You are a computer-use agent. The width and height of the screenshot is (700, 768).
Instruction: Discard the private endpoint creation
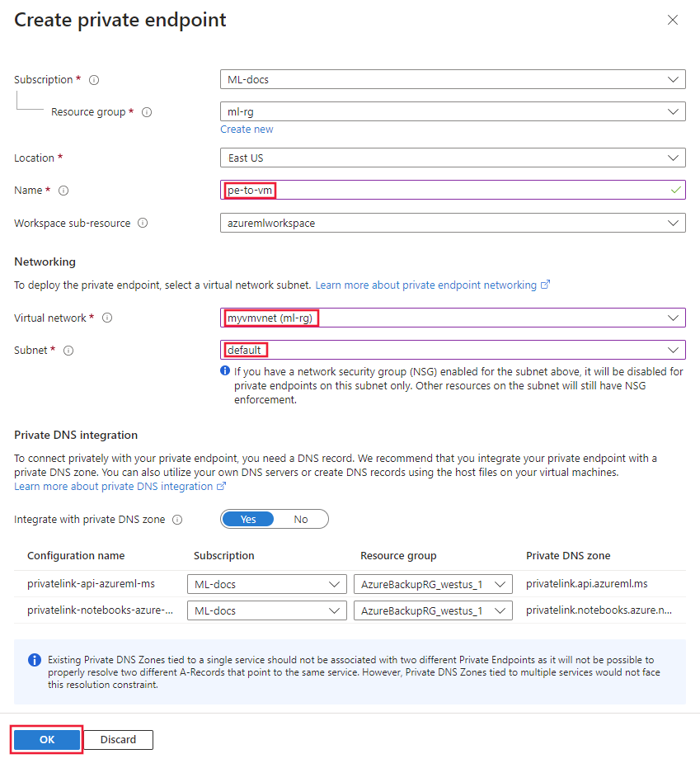point(118,739)
